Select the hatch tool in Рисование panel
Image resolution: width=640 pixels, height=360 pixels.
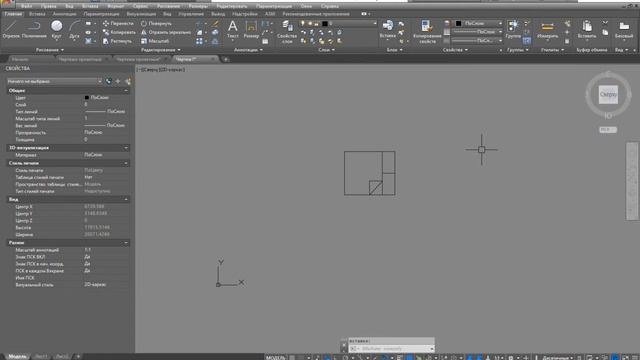[89, 41]
